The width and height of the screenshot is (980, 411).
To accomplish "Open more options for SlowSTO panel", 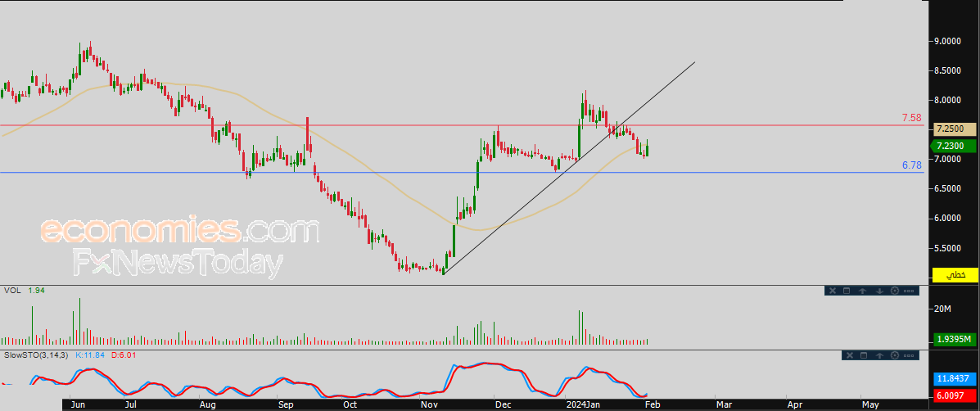I will [x=910, y=355].
